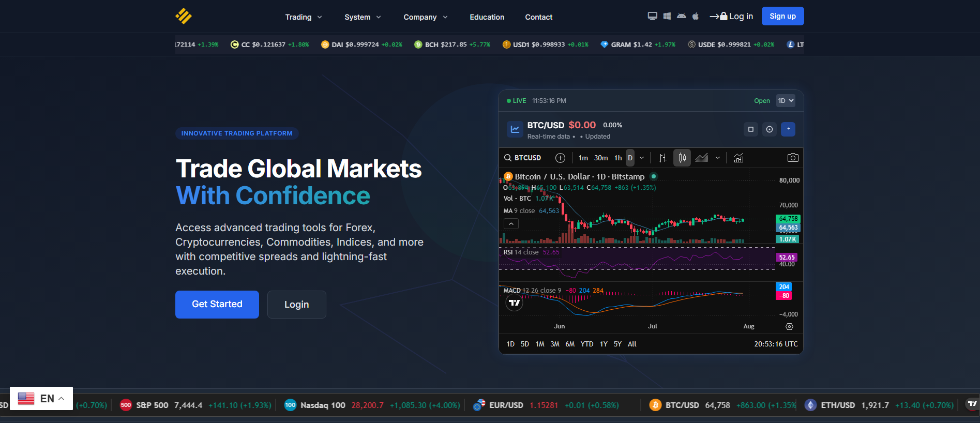Viewport: 980px width, 423px height.
Task: Click the green 64,758 price label
Action: [788, 219]
